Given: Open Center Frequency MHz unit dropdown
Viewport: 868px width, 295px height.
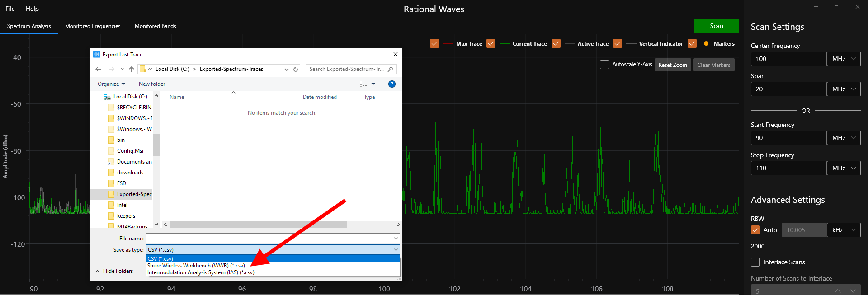Looking at the screenshot, I should [x=844, y=59].
